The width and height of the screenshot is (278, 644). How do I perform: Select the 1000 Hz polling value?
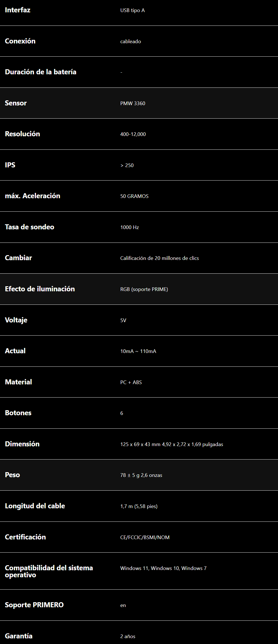coord(130,227)
